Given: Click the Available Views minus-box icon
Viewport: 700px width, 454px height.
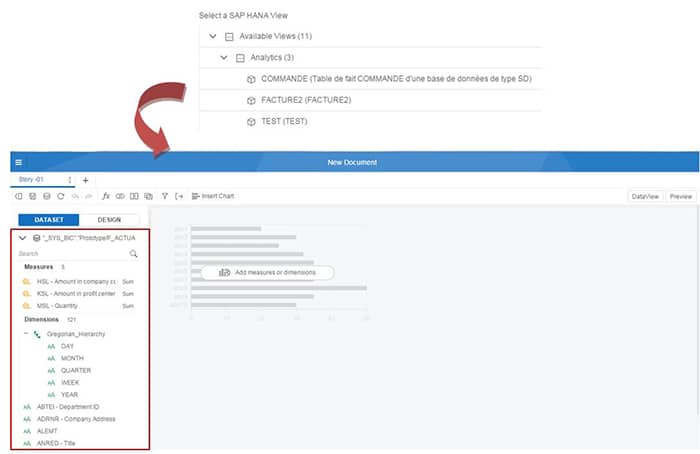Looking at the screenshot, I should coord(229,37).
